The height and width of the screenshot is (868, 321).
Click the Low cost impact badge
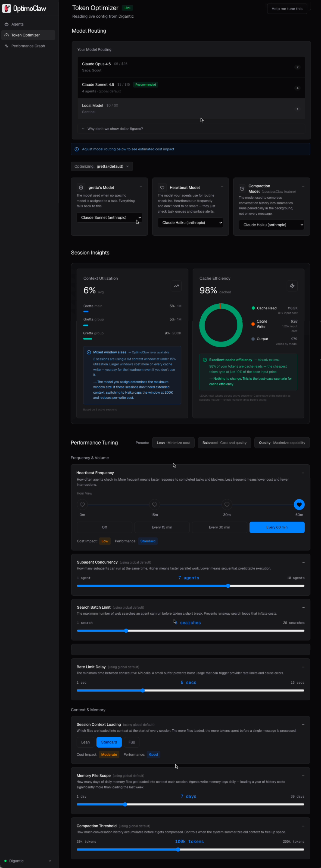(105, 541)
